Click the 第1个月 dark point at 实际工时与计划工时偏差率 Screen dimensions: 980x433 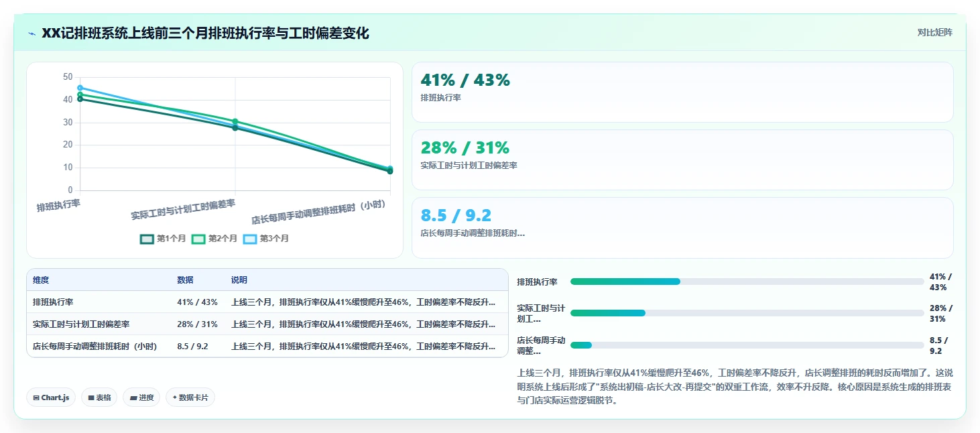click(x=235, y=127)
